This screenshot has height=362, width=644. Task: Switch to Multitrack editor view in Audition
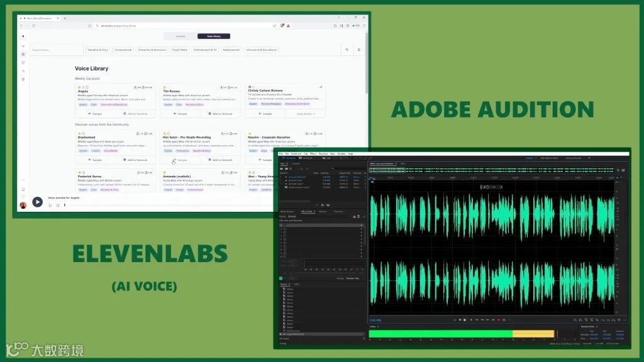tap(306, 158)
